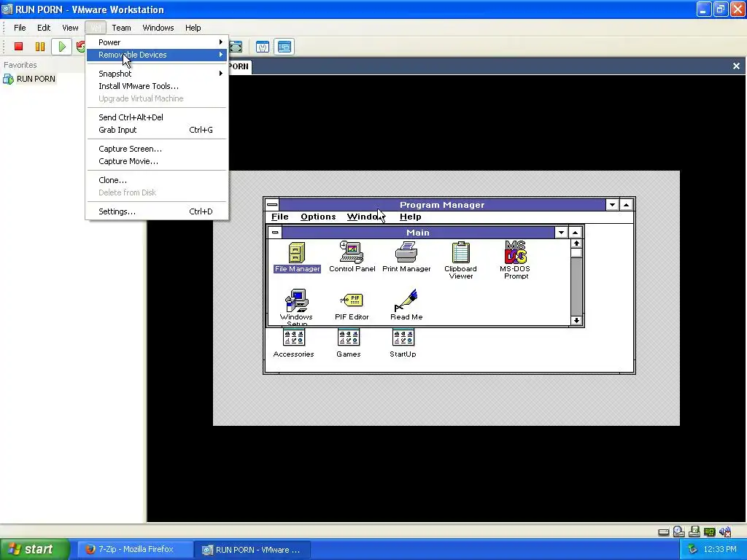The width and height of the screenshot is (747, 560).
Task: Click Main window minimize down arrow
Action: (x=561, y=233)
